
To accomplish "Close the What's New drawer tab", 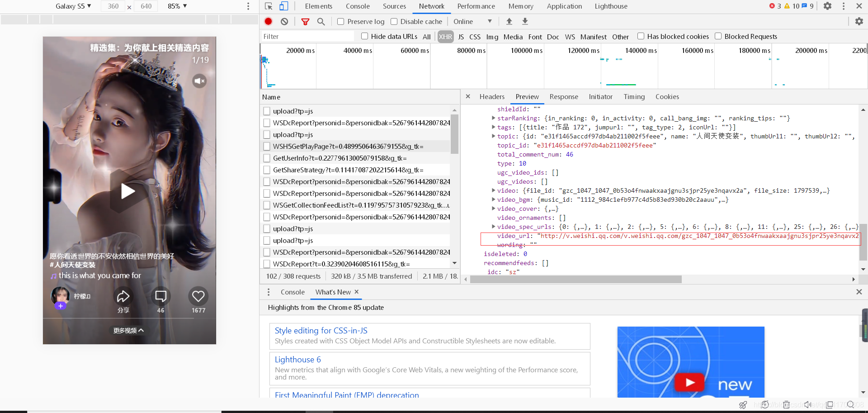I will click(x=357, y=292).
